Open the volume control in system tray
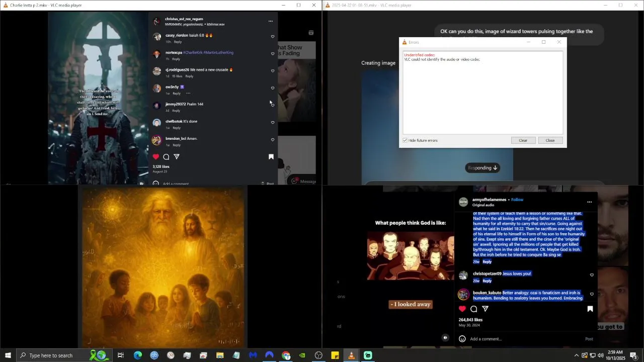The height and width of the screenshot is (362, 644). click(x=600, y=355)
